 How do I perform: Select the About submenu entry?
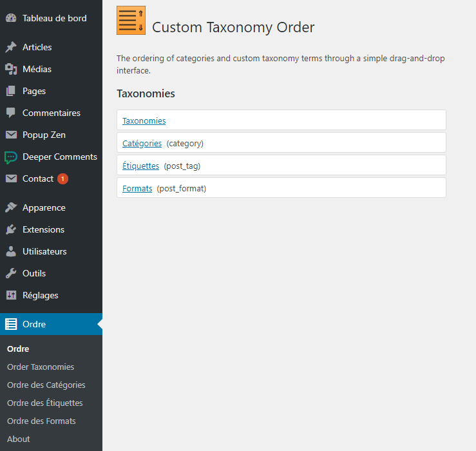pyautogui.click(x=19, y=439)
